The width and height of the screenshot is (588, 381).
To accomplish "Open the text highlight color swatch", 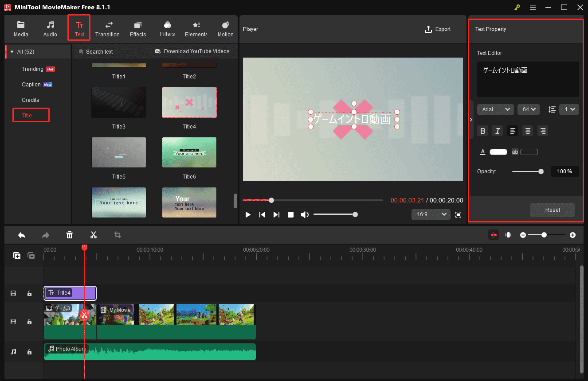I will tap(529, 152).
